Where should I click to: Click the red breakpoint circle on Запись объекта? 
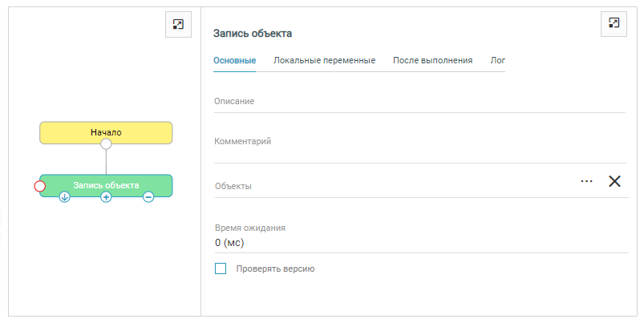click(40, 186)
